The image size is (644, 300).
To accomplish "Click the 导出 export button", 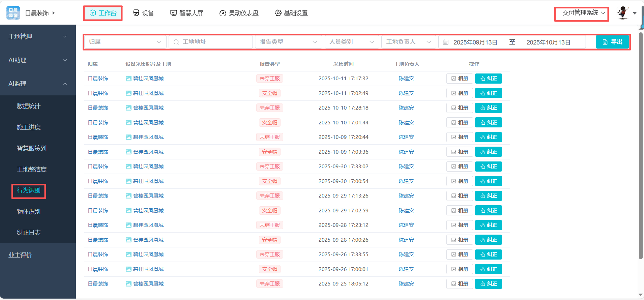I will click(x=612, y=42).
